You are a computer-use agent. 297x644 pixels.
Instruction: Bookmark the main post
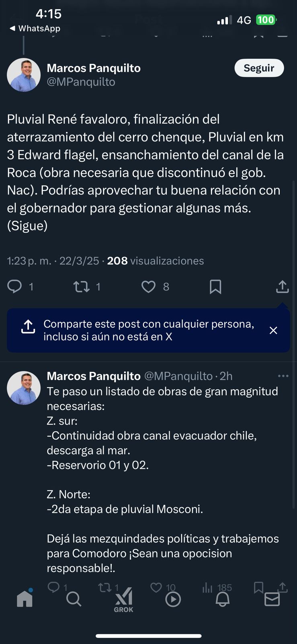click(x=215, y=287)
